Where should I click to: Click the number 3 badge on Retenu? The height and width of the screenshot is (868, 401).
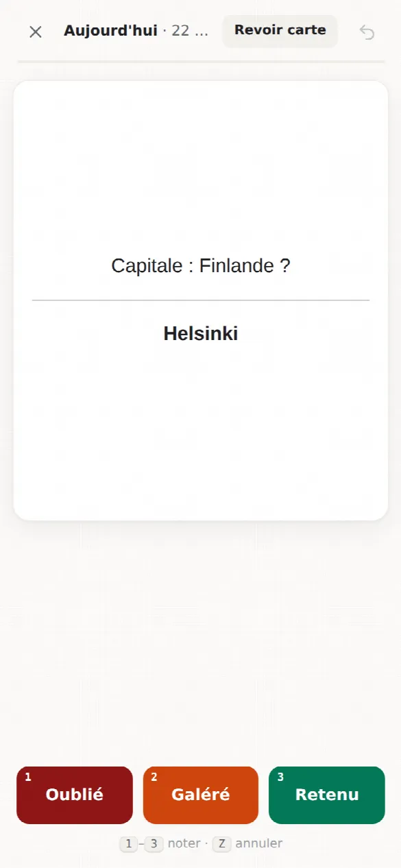pos(280,777)
